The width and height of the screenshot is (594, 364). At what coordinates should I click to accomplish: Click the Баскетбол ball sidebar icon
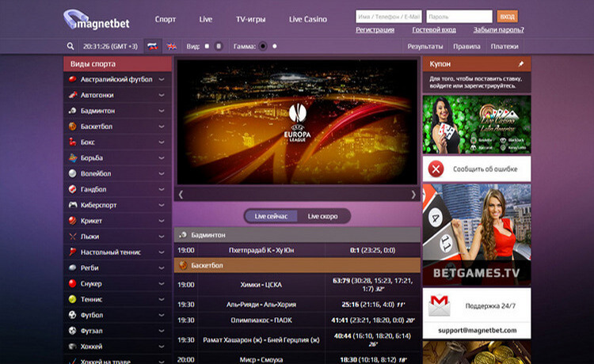click(72, 127)
